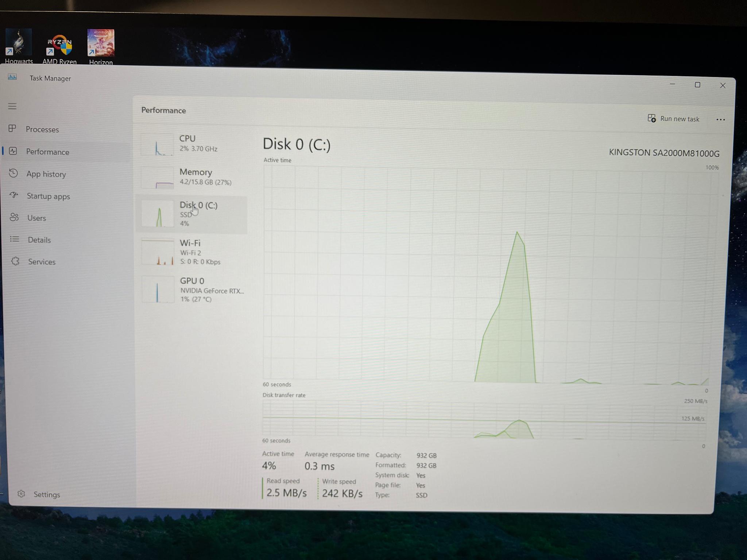This screenshot has width=747, height=560.
Task: Click the Performance sidebar icon
Action: point(13,151)
